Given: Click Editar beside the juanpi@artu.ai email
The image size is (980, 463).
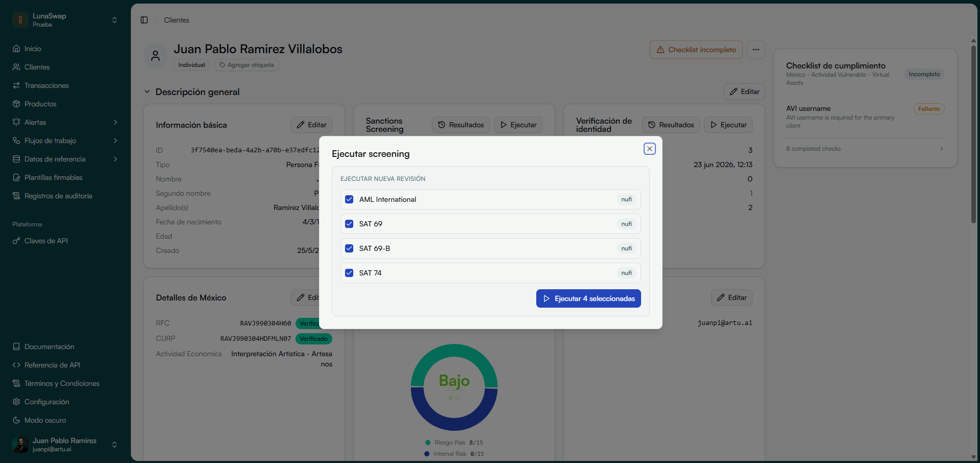Looking at the screenshot, I should point(732,297).
